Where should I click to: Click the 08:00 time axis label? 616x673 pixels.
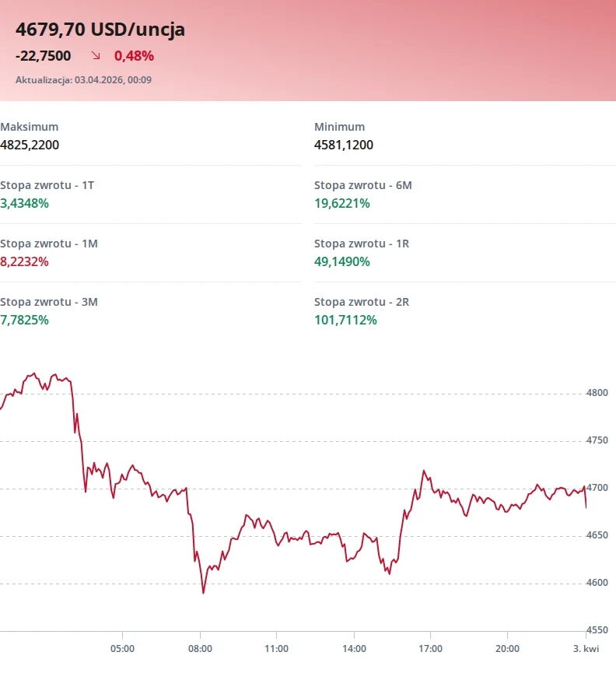(200, 648)
